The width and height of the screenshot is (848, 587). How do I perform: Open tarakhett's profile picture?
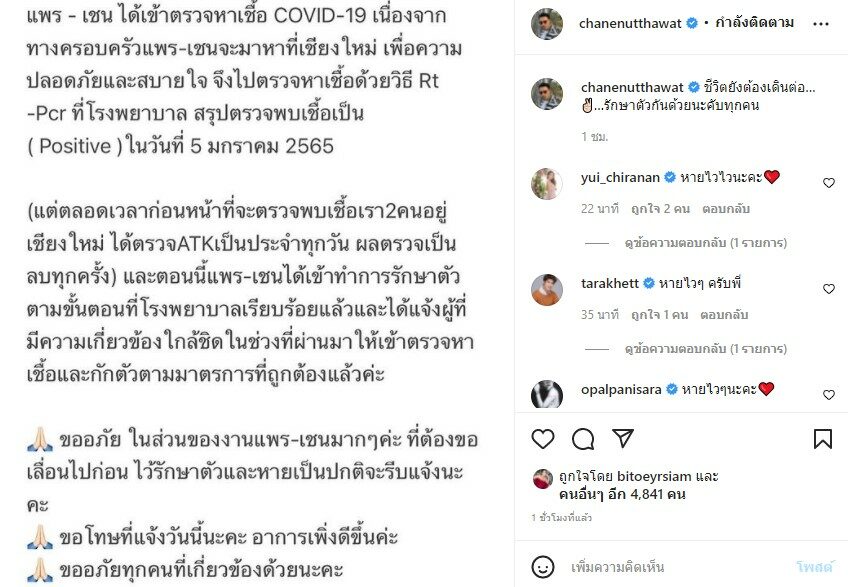click(x=547, y=289)
